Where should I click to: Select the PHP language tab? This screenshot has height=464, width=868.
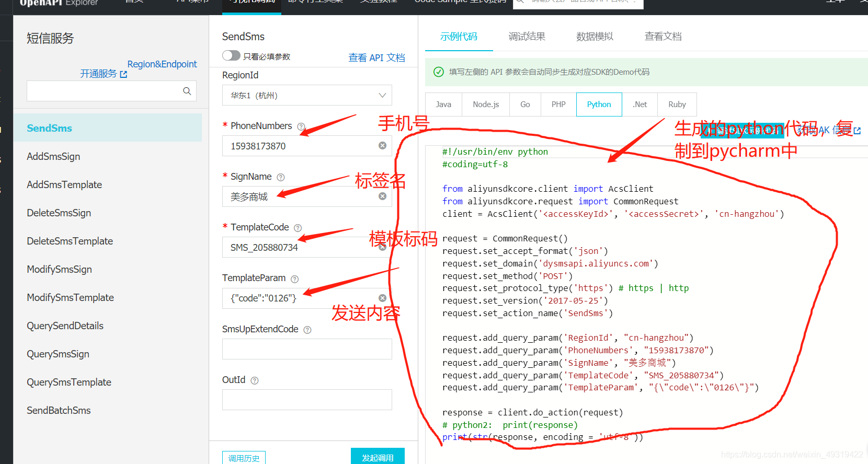(x=558, y=105)
